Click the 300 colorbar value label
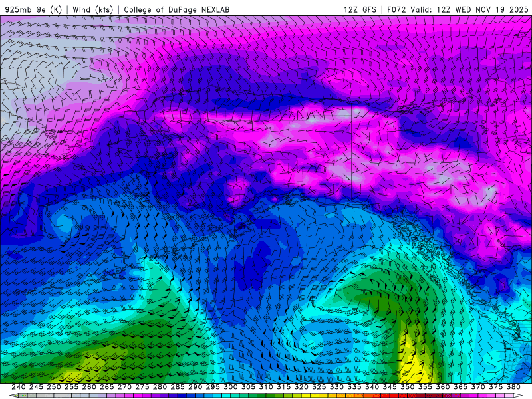 [230, 387]
